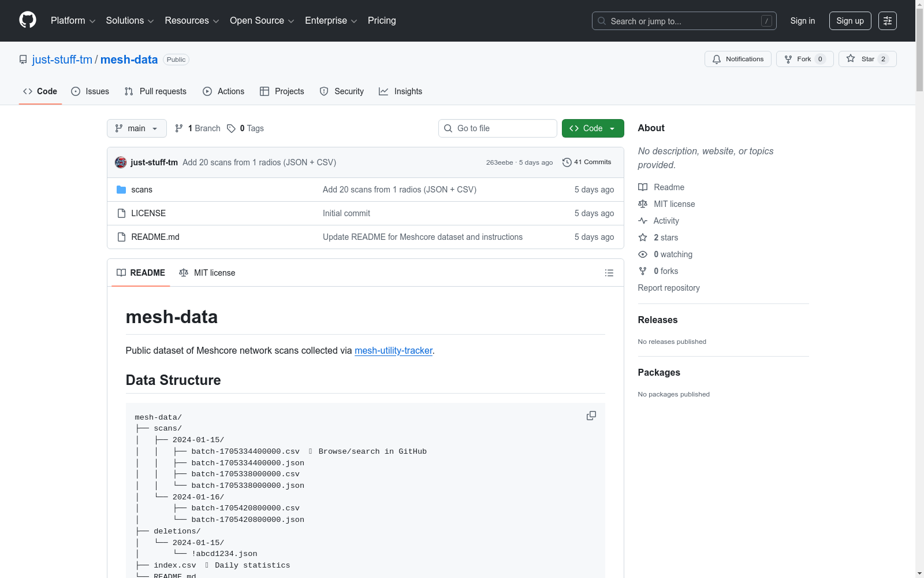The width and height of the screenshot is (924, 578).
Task: Click the star count badge showing 2
Action: click(x=883, y=59)
